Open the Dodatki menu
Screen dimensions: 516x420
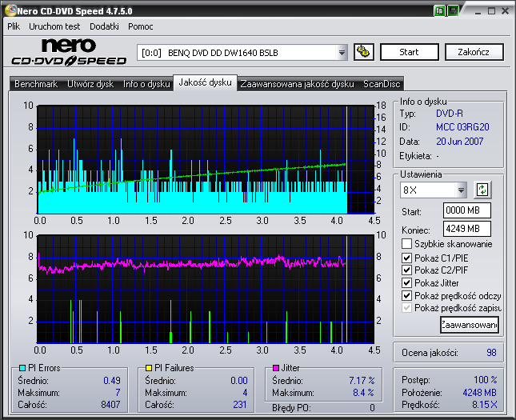104,26
